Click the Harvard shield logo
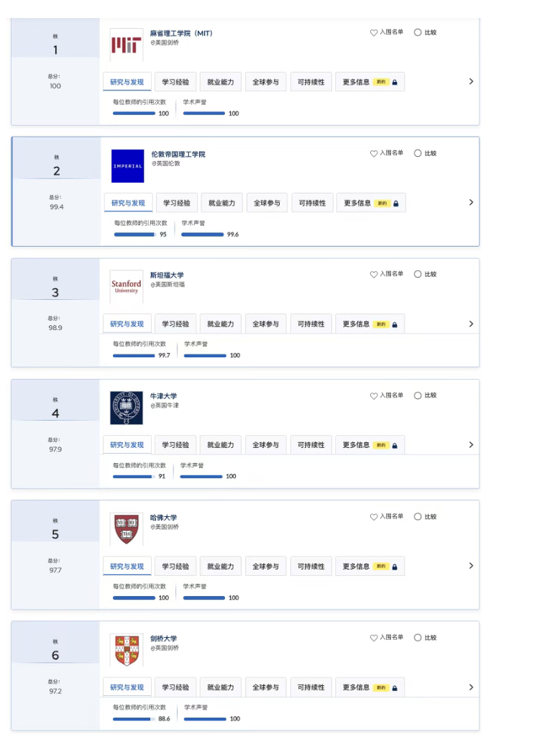Viewport: 560px width, 755px height. (126, 529)
